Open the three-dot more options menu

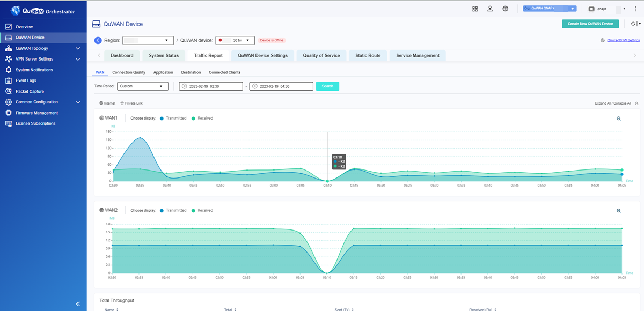634,9
